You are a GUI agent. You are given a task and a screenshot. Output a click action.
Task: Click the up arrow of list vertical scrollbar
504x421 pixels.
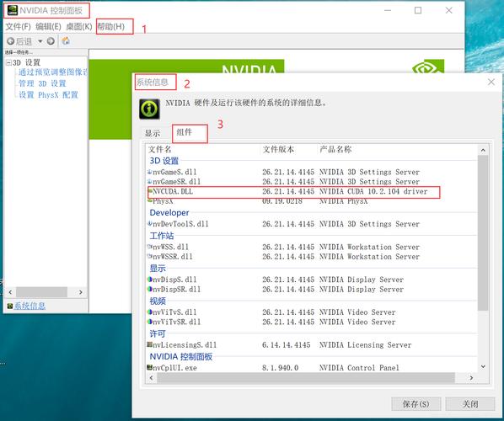click(483, 150)
